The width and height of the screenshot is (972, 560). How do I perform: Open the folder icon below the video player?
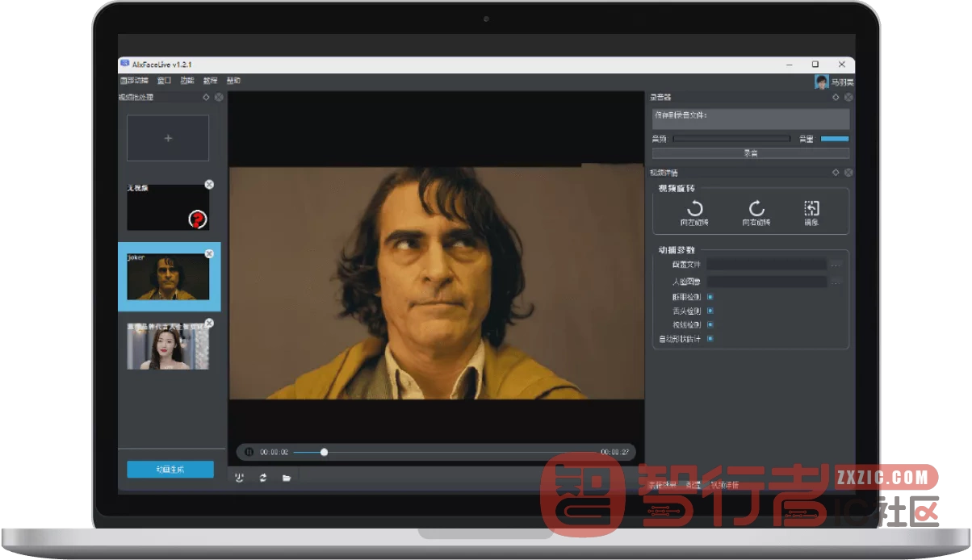coord(286,478)
